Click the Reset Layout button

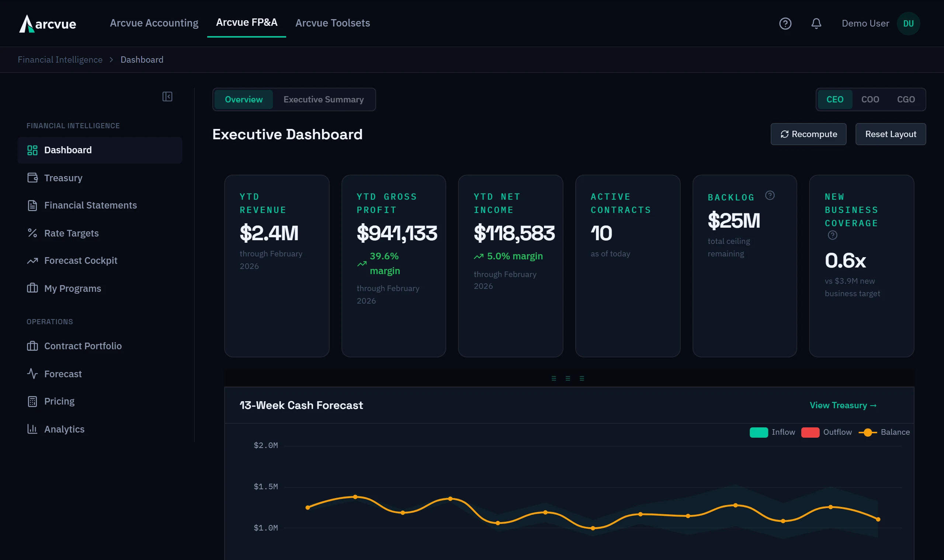click(891, 134)
